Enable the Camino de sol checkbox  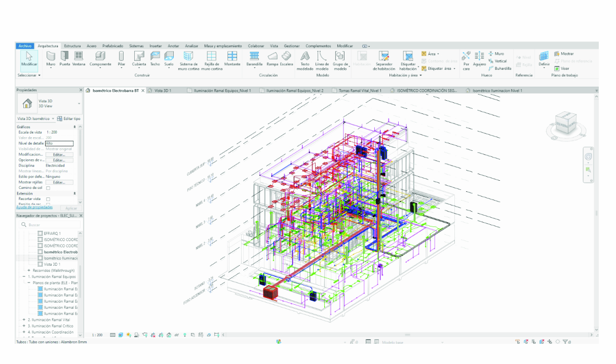48,188
